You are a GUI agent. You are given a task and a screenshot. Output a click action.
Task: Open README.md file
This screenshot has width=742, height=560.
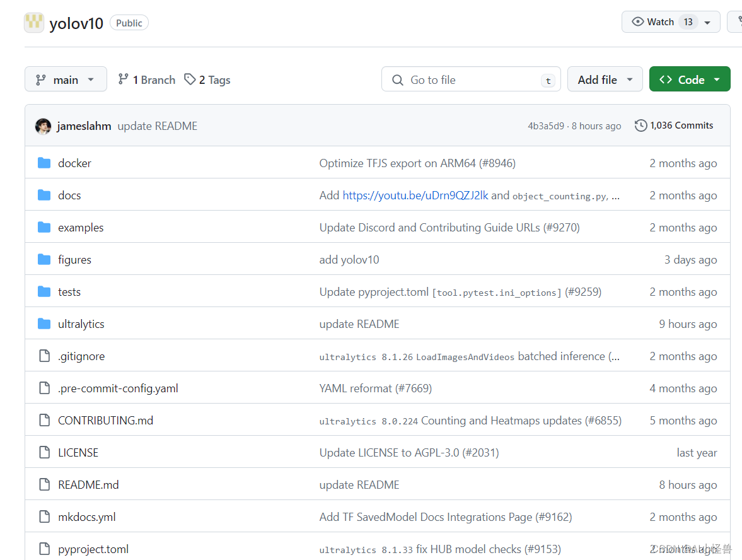click(88, 485)
